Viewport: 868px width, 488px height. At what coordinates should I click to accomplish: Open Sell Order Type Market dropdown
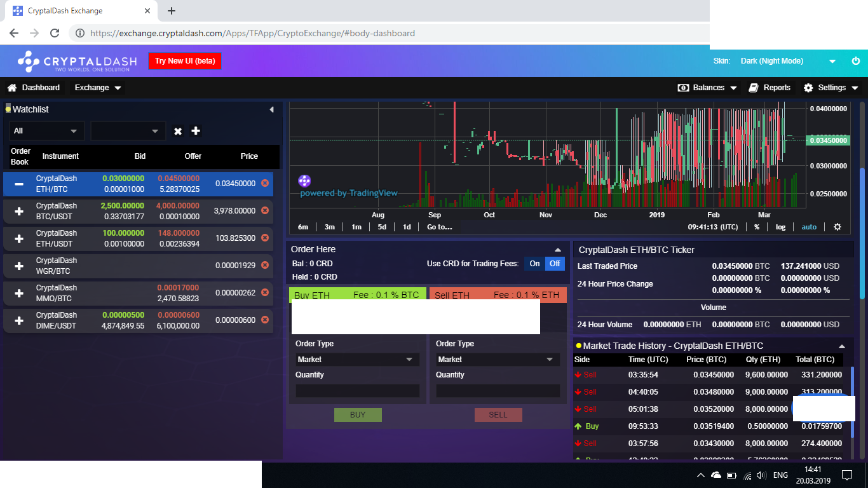click(x=498, y=360)
